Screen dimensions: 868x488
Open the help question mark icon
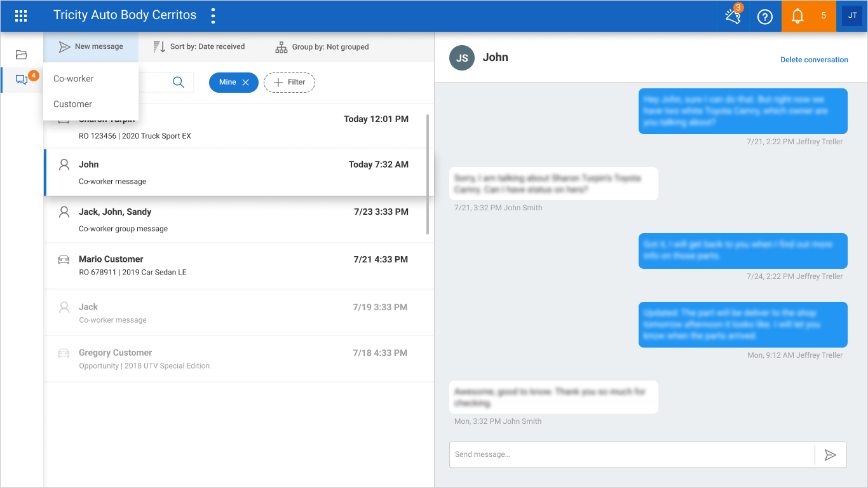coord(765,17)
